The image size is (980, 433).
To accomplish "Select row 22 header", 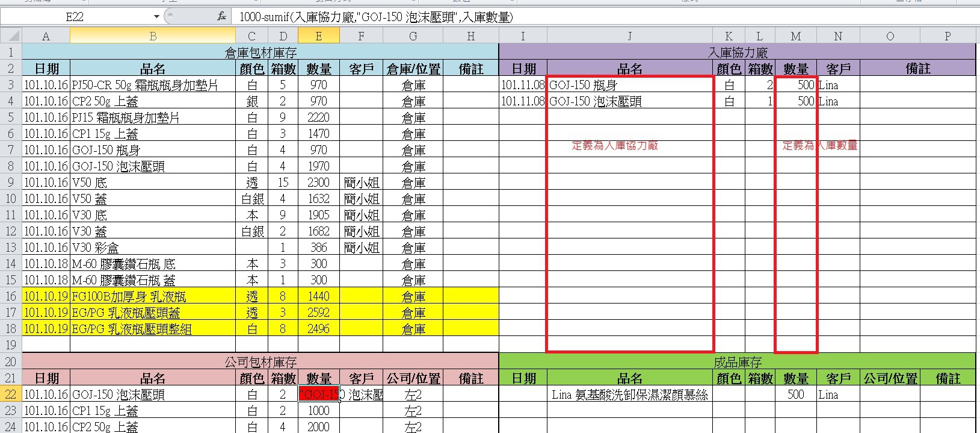I will [x=11, y=394].
